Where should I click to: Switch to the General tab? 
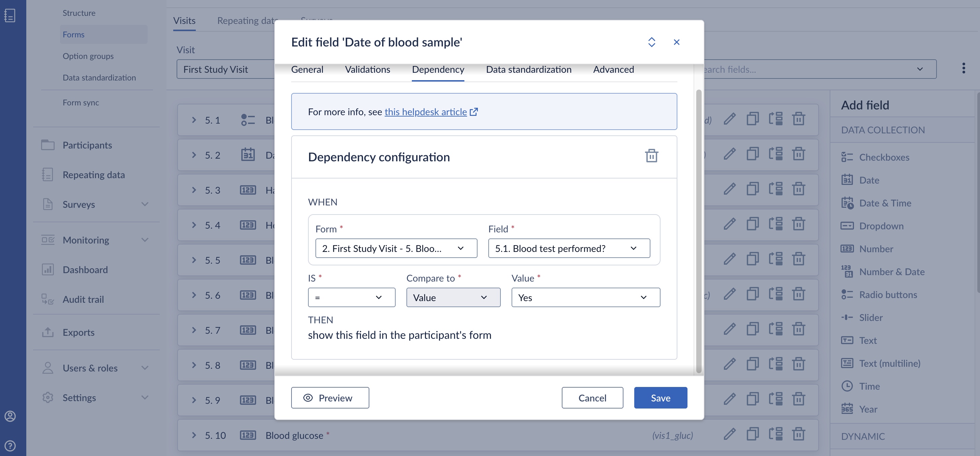307,69
